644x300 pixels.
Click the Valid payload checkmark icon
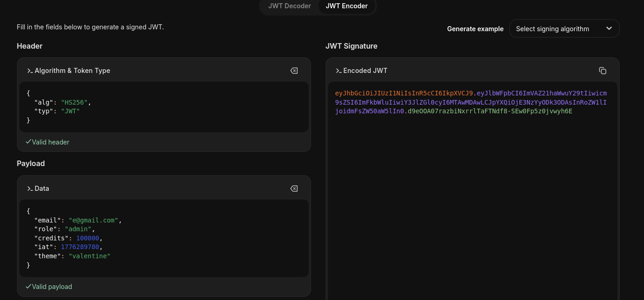pyautogui.click(x=28, y=287)
